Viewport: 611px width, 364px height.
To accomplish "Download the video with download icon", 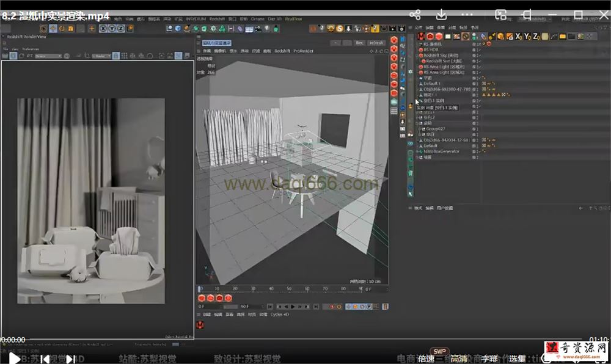I will click(441, 15).
